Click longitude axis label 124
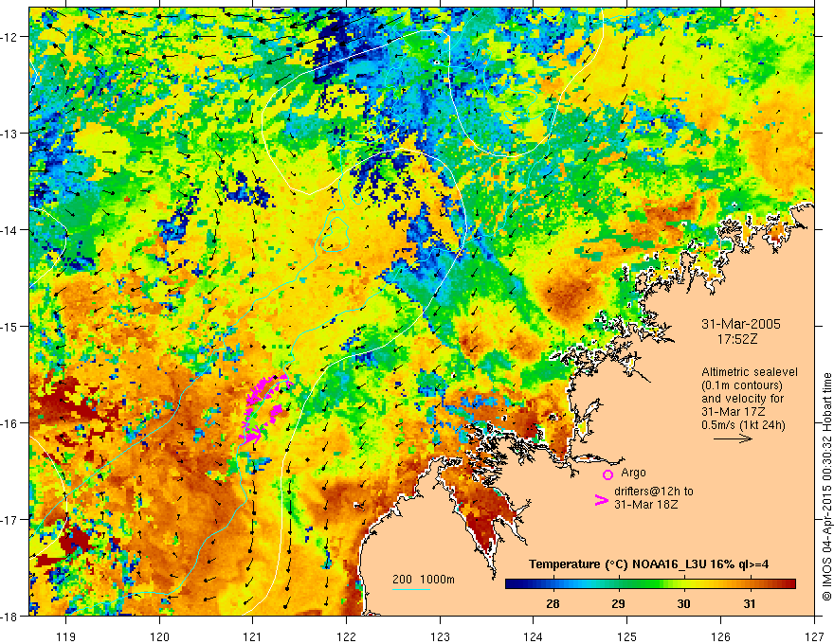This screenshot has width=834, height=644. tap(534, 636)
